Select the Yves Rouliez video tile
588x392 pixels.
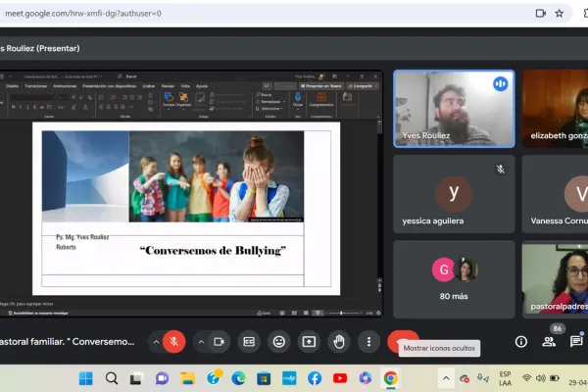454,109
